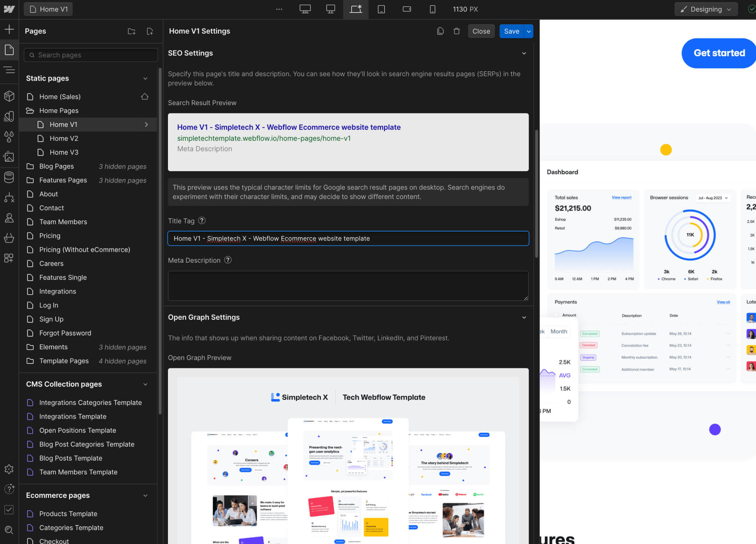Viewport: 756px width, 544px height.
Task: Select the tablet breakpoint
Action: [381, 9]
